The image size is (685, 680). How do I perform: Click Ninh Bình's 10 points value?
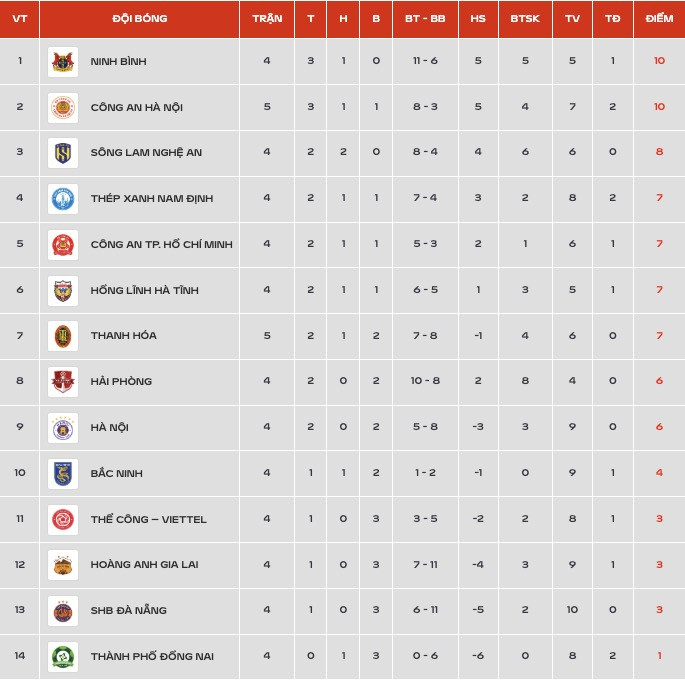click(x=659, y=61)
